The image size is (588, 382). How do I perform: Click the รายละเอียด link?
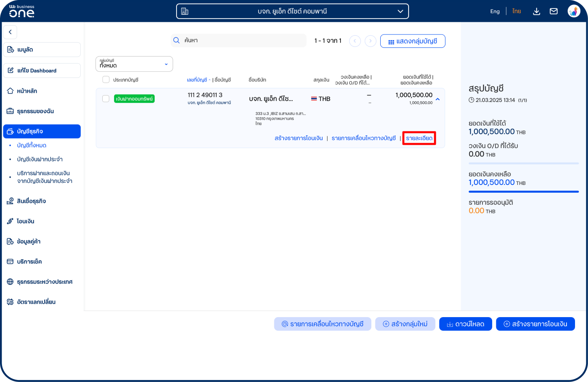click(x=419, y=138)
